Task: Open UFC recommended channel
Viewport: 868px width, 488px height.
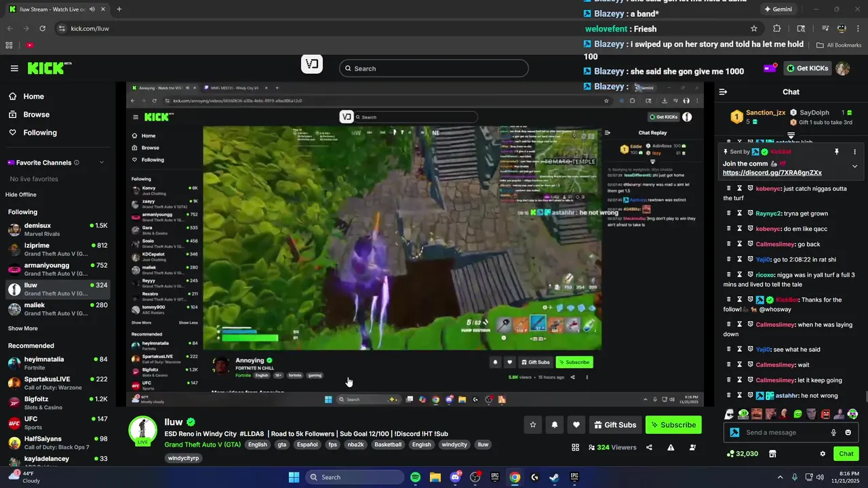Action: click(x=58, y=423)
